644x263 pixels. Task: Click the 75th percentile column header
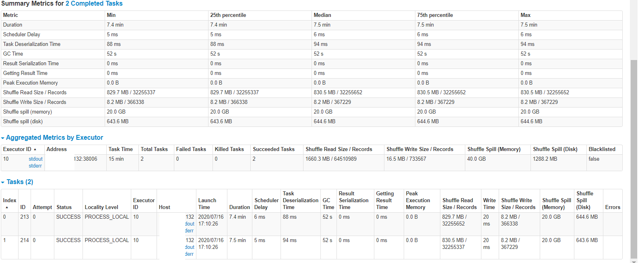435,15
